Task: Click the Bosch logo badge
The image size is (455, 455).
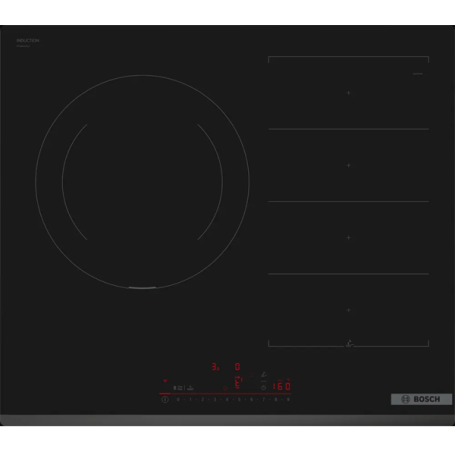Action: coord(421,399)
